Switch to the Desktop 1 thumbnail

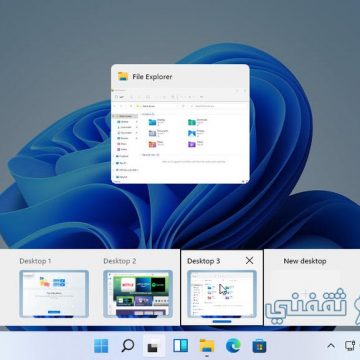[x=54, y=294]
